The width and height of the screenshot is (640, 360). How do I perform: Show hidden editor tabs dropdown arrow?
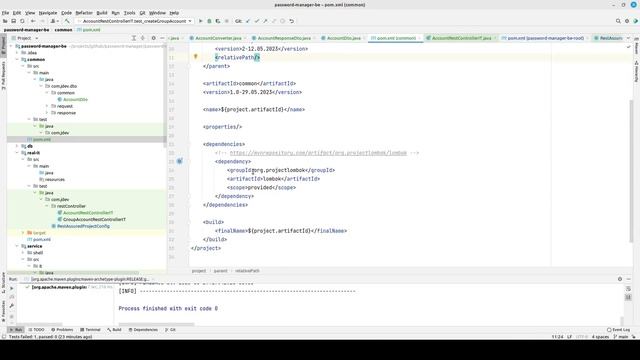coord(628,38)
